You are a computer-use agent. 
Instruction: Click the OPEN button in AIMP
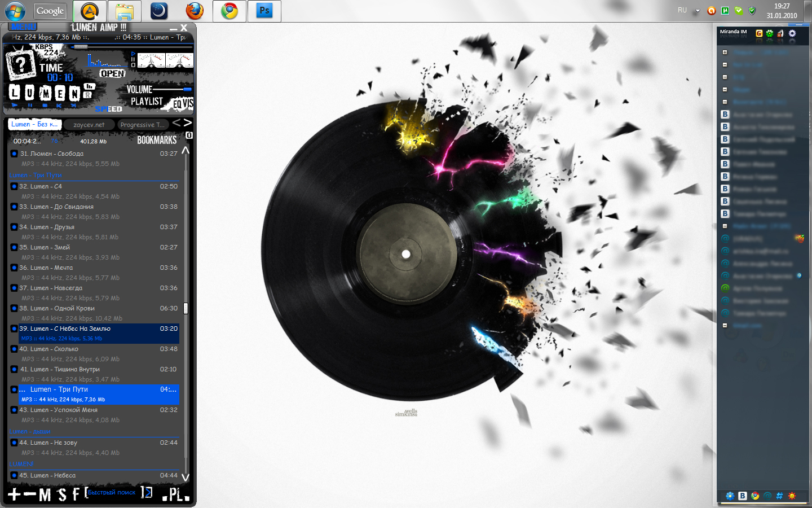click(x=112, y=73)
